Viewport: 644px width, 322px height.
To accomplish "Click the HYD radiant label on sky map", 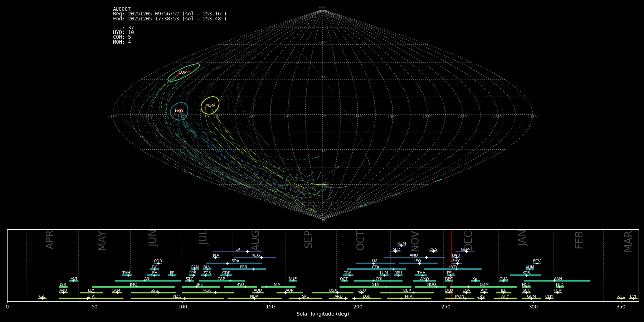I will (179, 111).
